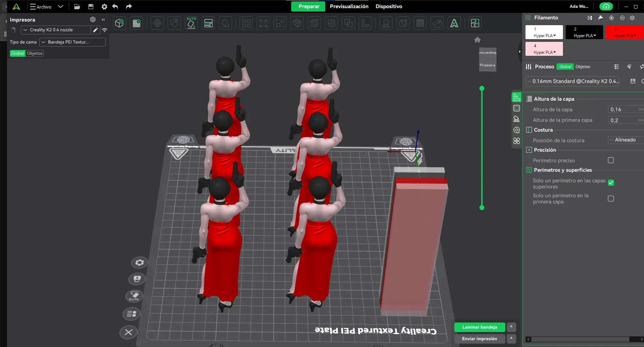
Task: Check Solo un perímetro en la primera capa
Action: point(611,199)
